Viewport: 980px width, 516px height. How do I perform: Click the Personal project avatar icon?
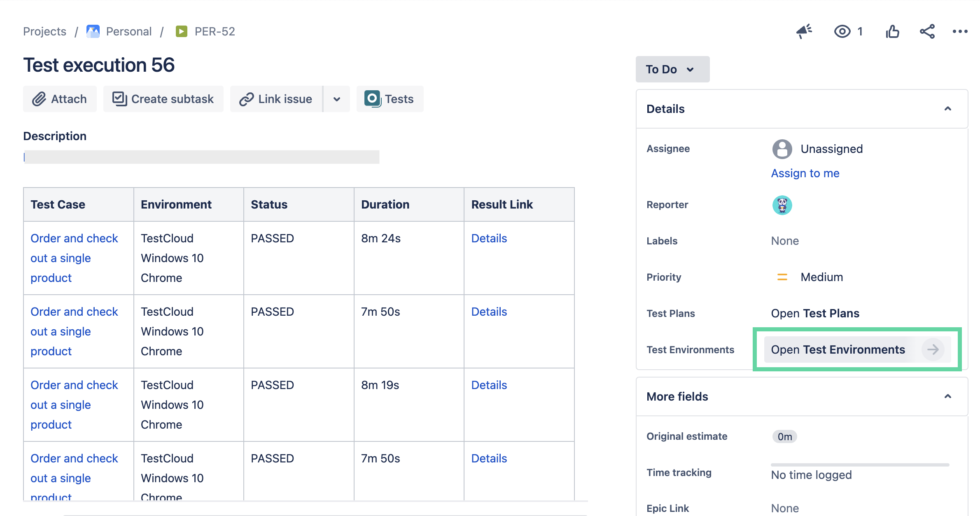pyautogui.click(x=93, y=31)
